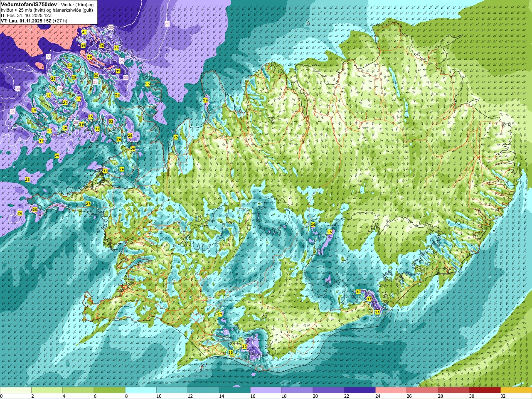This screenshot has height=399, width=532.
Task: Click the 6–8 m/s olive green legend swatch
Action: 110,390
